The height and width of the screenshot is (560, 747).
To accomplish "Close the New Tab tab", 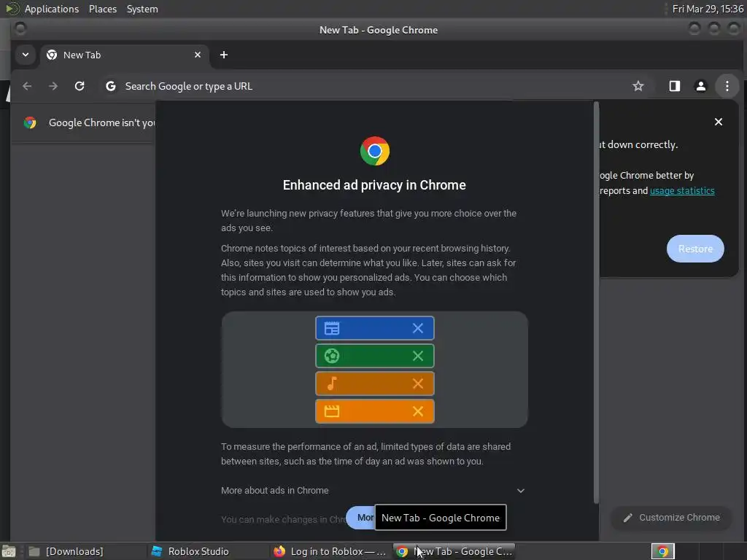I will 198,55.
